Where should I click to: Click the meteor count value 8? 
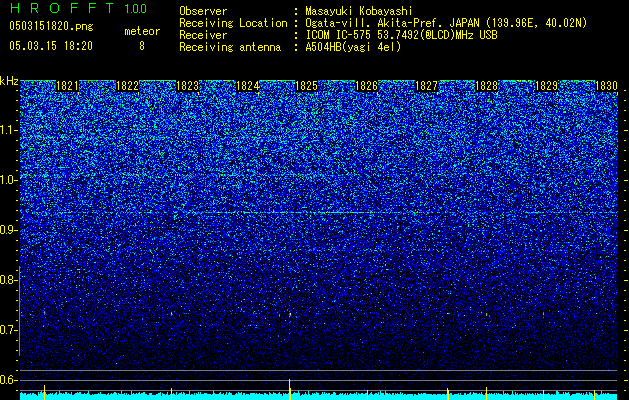(x=142, y=46)
